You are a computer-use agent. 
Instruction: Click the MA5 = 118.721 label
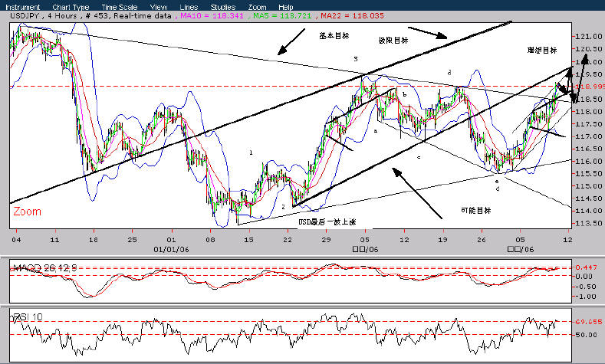pos(281,16)
